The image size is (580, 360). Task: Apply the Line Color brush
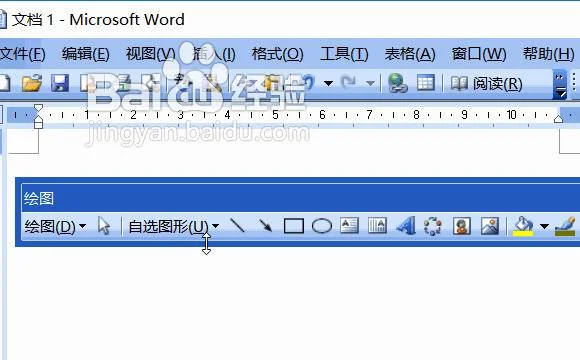(566, 226)
